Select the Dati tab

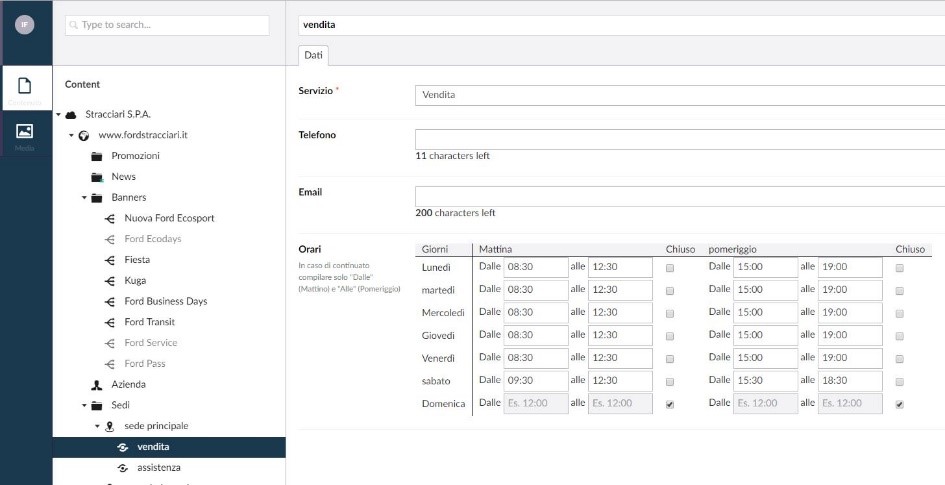click(x=313, y=55)
